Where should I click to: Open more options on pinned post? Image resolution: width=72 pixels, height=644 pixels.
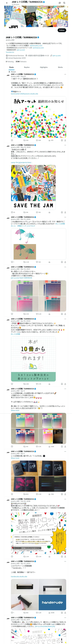65,74
